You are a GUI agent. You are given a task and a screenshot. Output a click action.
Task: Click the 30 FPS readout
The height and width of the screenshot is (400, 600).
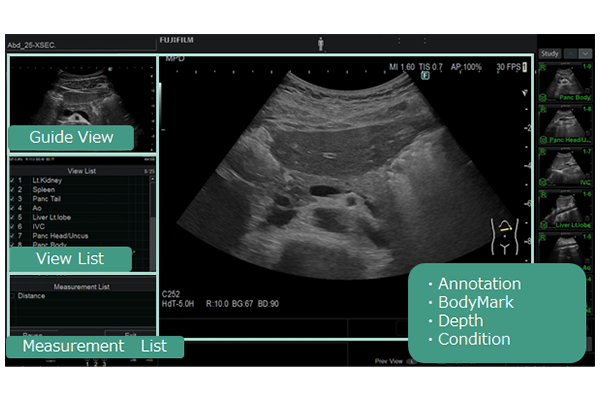[509, 67]
